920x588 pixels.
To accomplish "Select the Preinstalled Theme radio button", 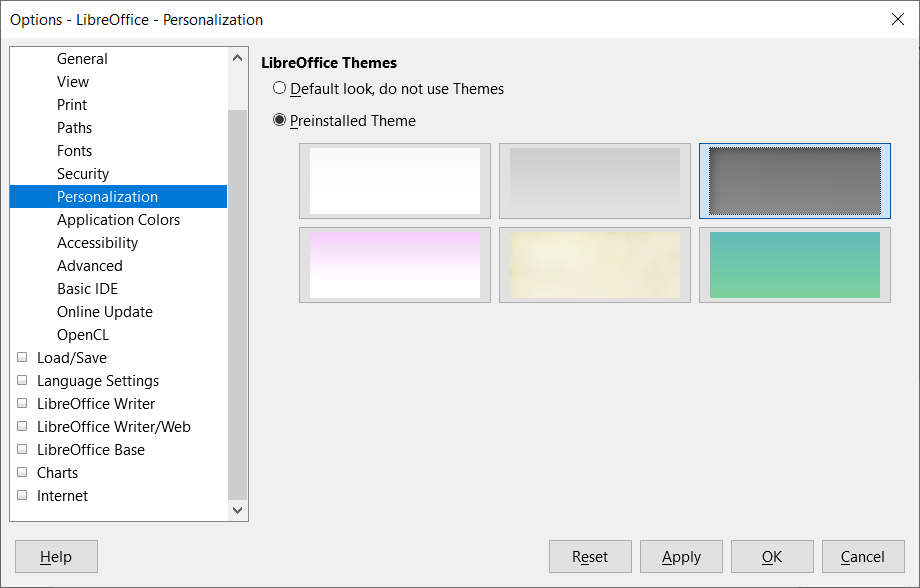I will click(280, 120).
